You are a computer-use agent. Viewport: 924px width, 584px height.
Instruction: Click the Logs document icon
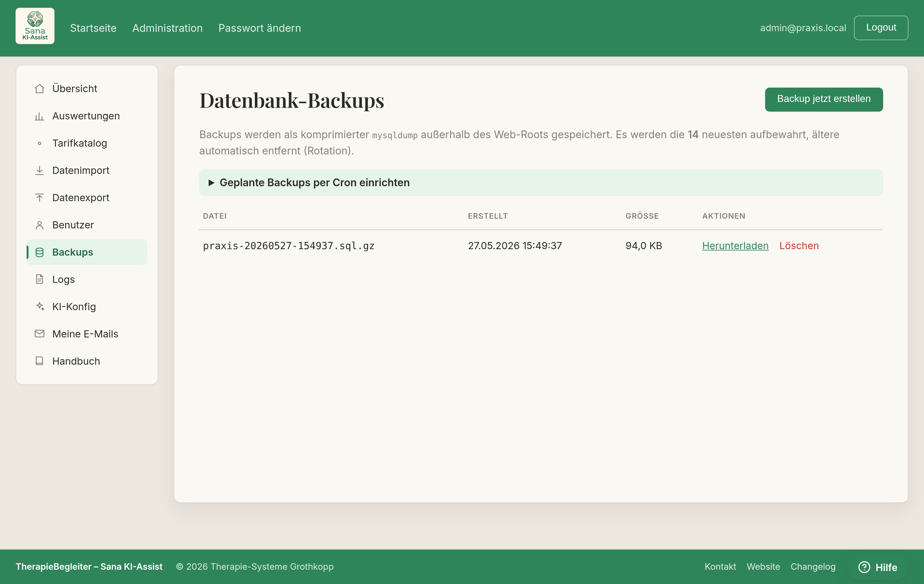(x=40, y=280)
